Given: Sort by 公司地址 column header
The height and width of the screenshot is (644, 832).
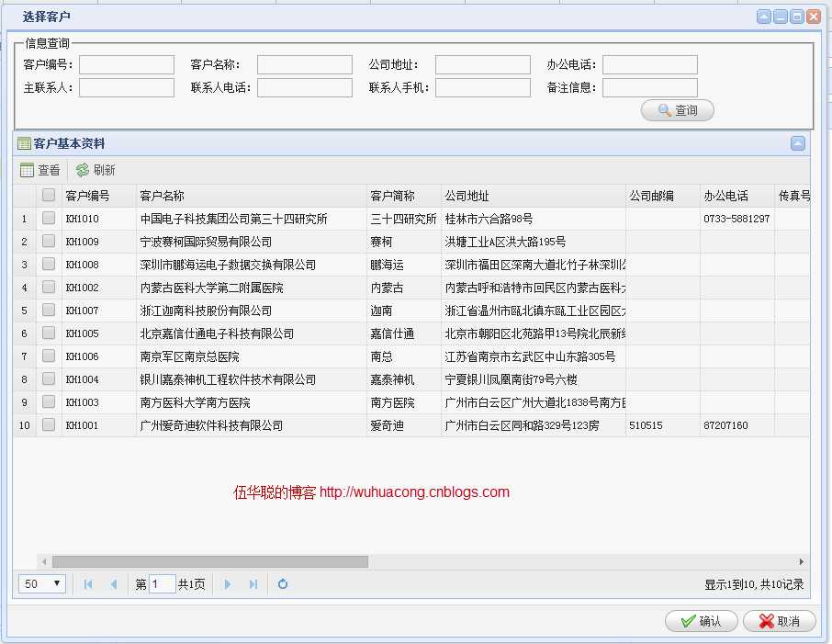Looking at the screenshot, I should [534, 196].
